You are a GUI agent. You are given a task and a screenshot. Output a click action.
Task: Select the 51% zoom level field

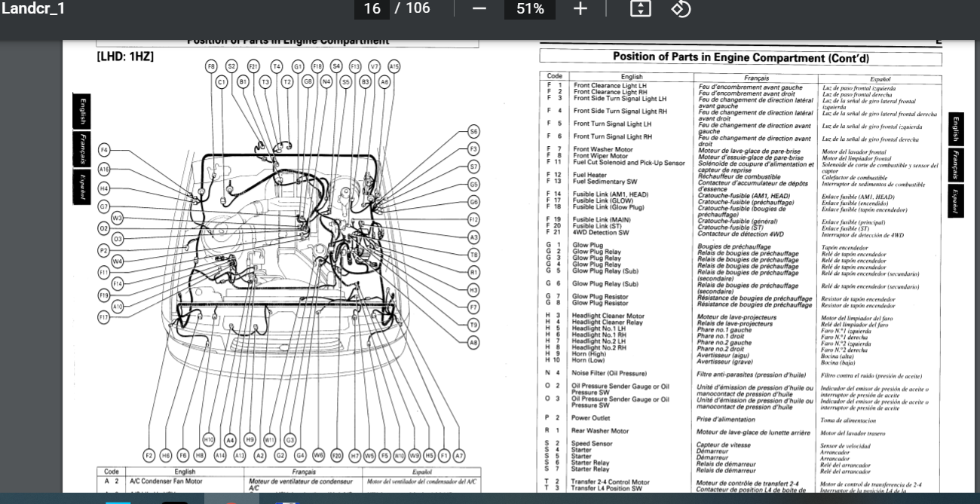[x=530, y=9]
